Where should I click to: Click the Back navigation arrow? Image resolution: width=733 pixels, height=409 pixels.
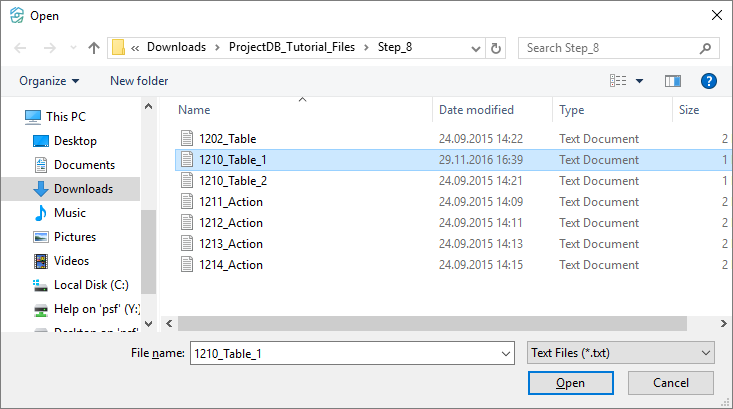click(x=20, y=47)
